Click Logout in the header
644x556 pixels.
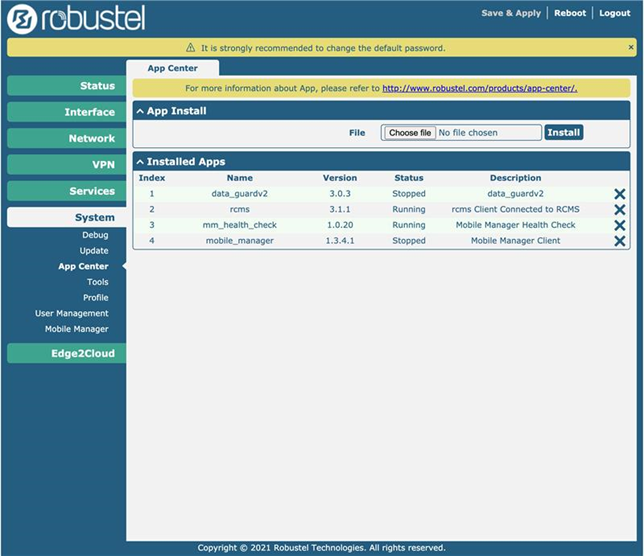[614, 13]
